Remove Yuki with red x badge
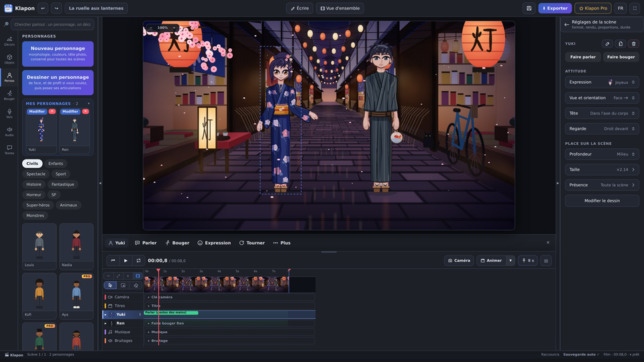Screen dimensions: 644x362 (x=52, y=112)
